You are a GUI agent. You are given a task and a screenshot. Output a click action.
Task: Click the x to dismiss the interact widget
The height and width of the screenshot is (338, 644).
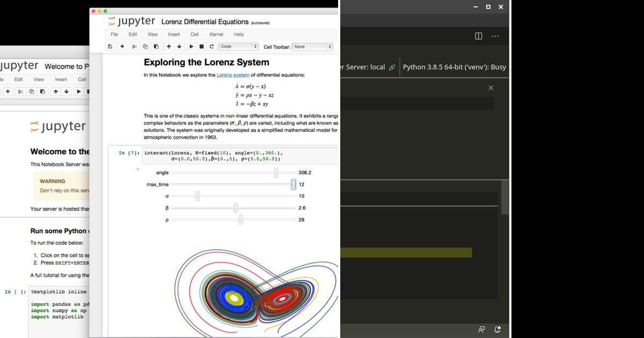(x=137, y=170)
